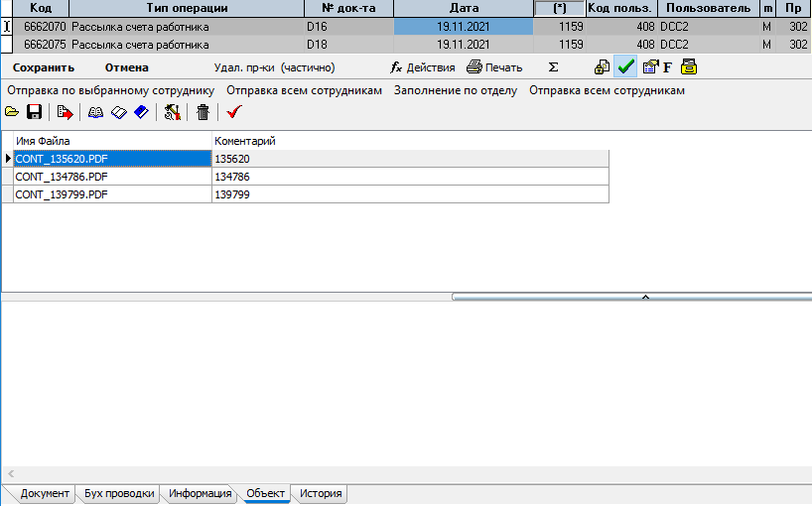Viewport: 812px width, 506px height.
Task: Click the export icon with red arrow
Action: pyautogui.click(x=66, y=112)
